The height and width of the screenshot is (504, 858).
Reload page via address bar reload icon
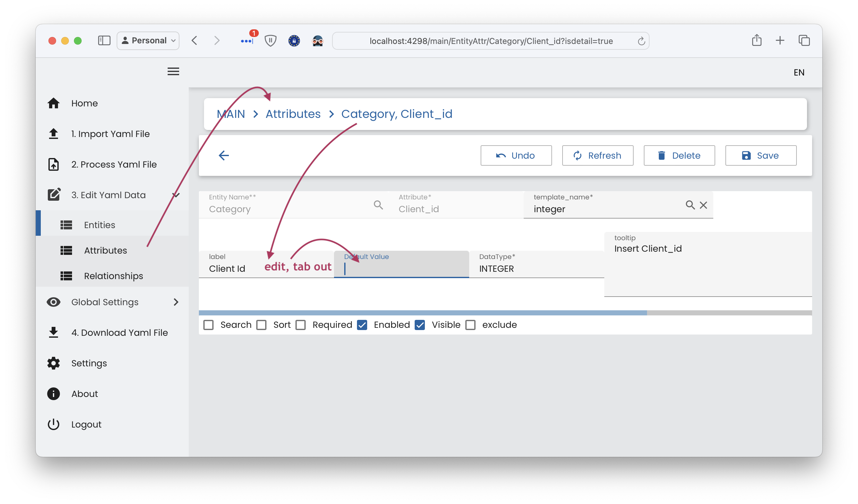[x=642, y=41]
